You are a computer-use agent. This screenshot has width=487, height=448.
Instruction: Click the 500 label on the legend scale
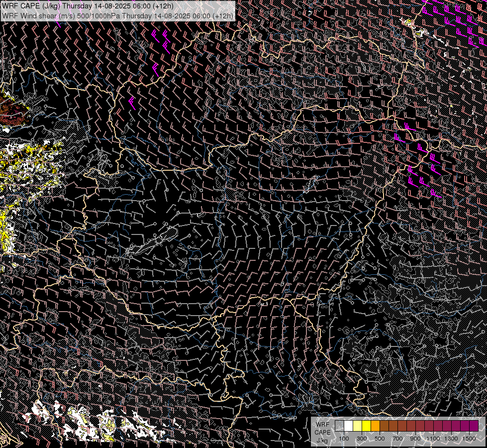(380, 439)
